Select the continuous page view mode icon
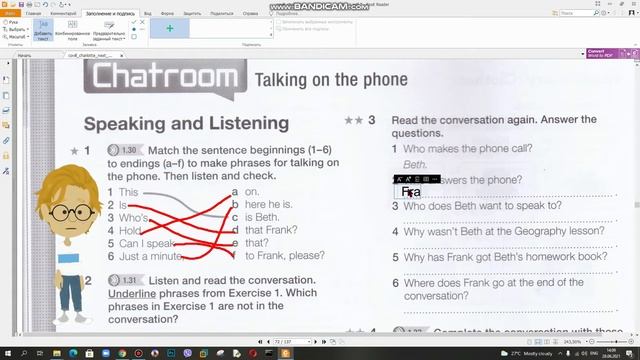 pos(538,342)
